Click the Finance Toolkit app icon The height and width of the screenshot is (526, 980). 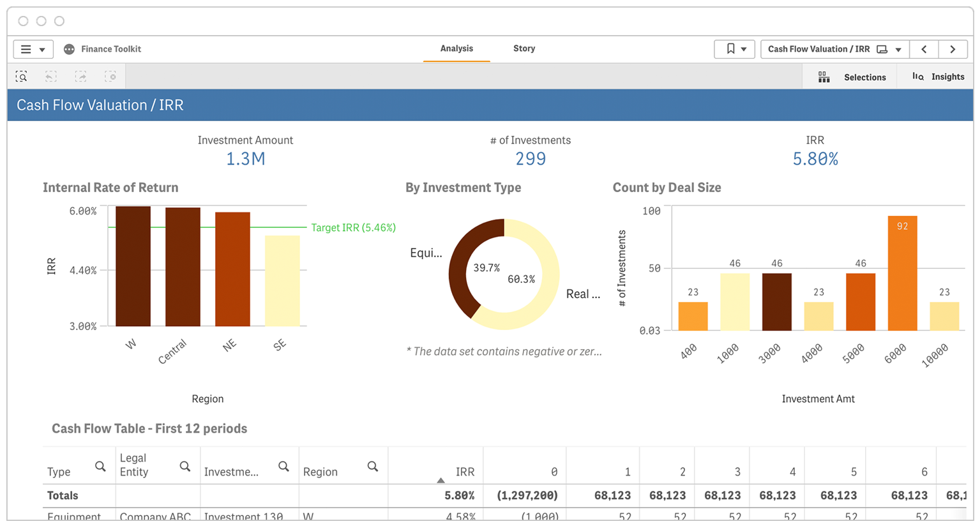[69, 49]
